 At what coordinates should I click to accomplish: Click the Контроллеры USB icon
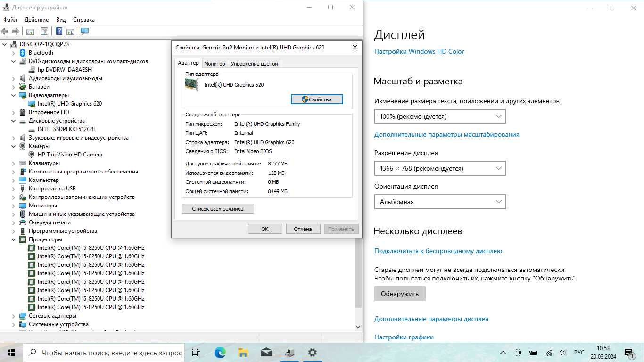23,189
